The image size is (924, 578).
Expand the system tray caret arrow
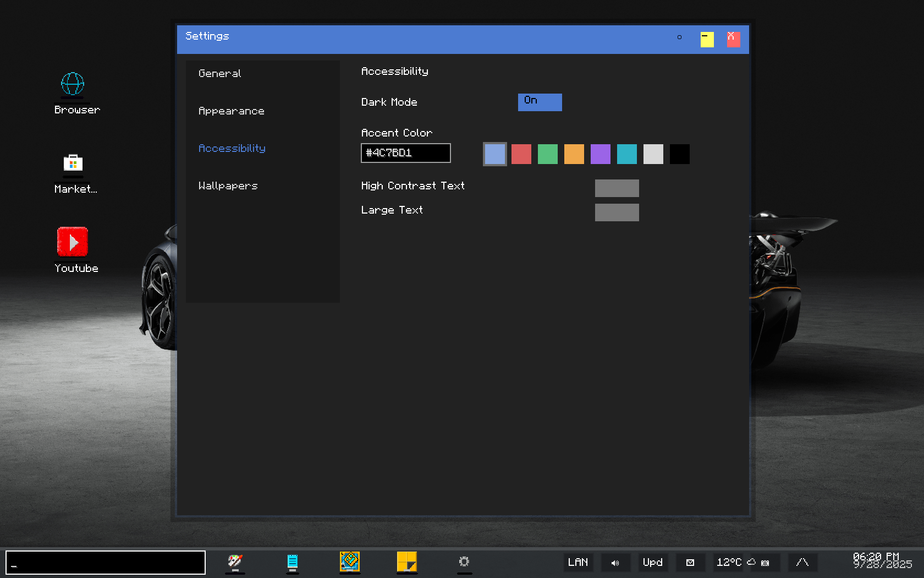tap(802, 562)
